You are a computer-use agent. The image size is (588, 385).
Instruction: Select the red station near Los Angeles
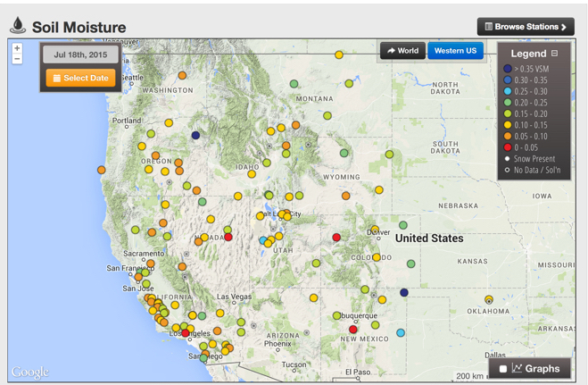[186, 333]
